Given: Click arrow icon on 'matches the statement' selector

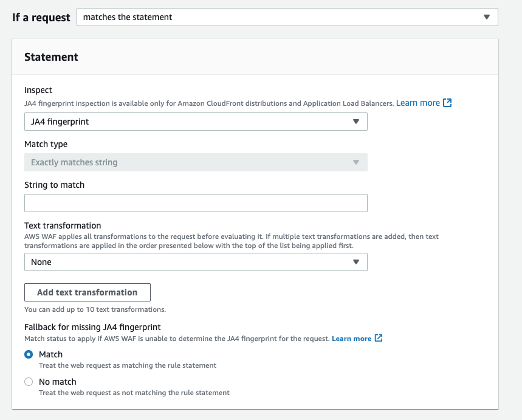Looking at the screenshot, I should click(x=487, y=17).
